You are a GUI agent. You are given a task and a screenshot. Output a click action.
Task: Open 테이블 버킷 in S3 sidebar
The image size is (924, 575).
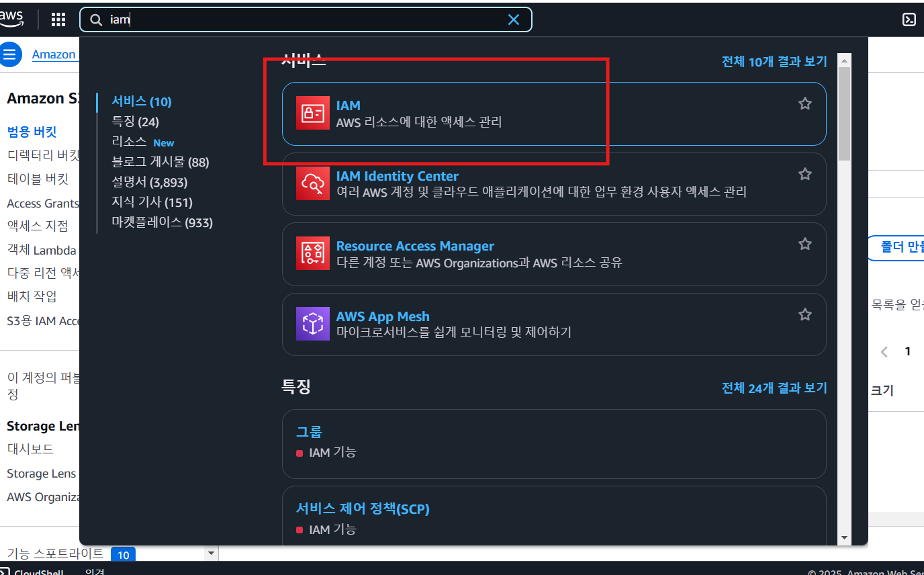click(x=38, y=179)
